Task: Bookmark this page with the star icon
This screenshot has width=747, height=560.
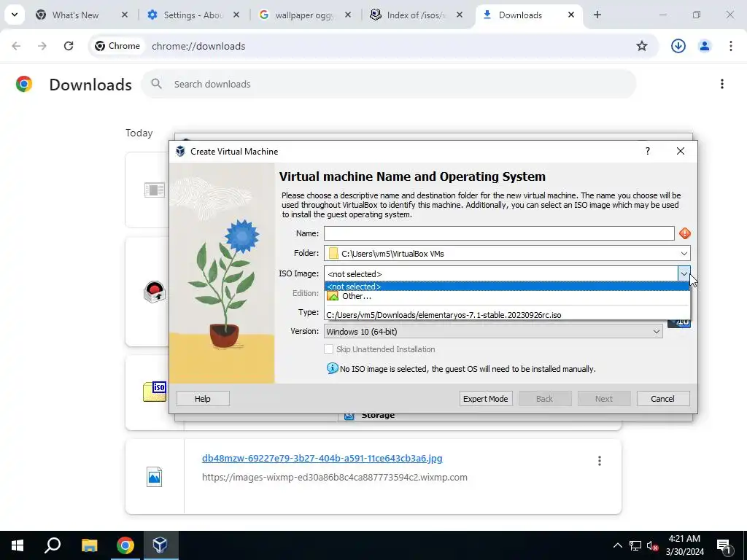Action: pos(642,46)
